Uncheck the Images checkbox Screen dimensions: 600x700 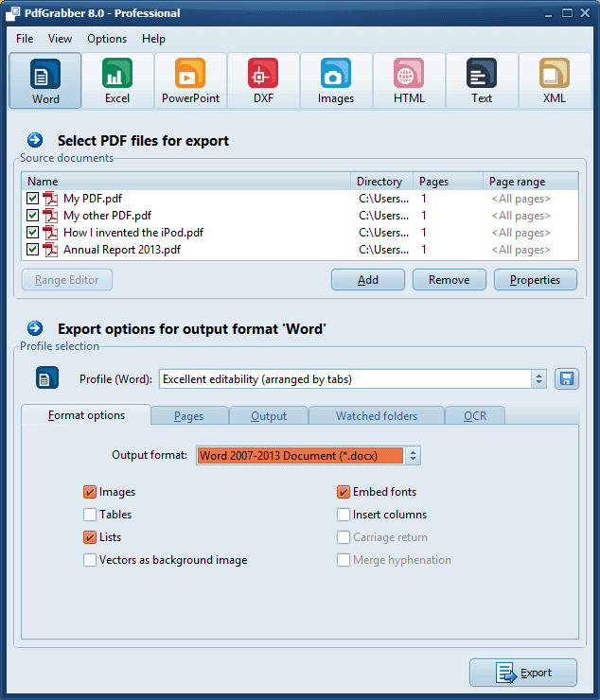click(90, 492)
